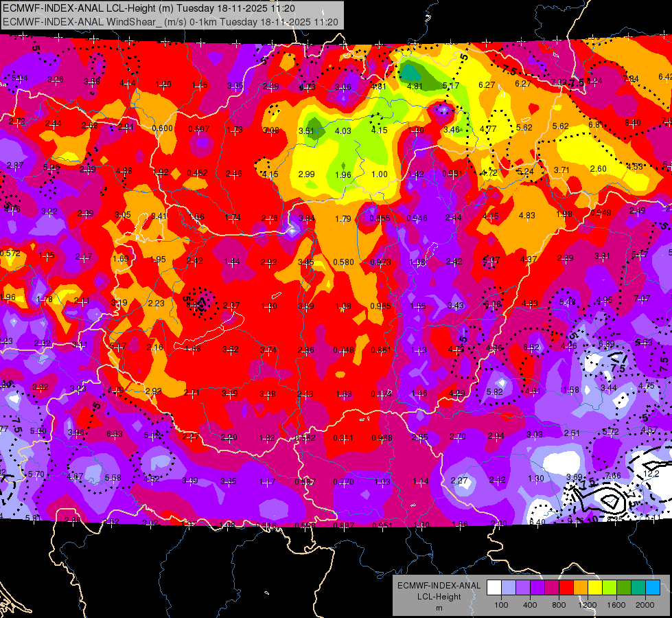The height and width of the screenshot is (618, 672).
Task: Click the dark green legend swatch
Action: point(623,588)
